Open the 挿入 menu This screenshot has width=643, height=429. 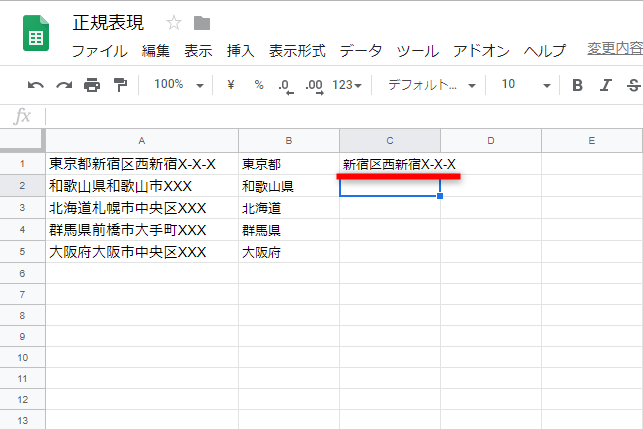tap(241, 51)
